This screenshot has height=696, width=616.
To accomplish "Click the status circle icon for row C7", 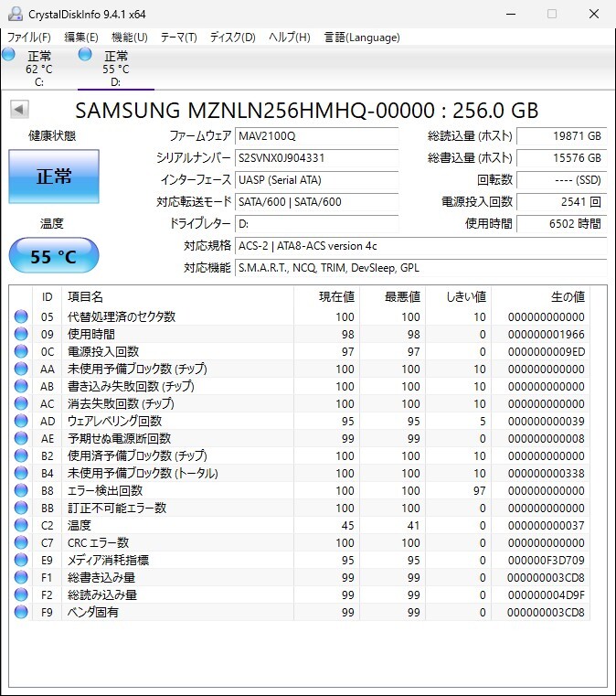I will [x=21, y=542].
